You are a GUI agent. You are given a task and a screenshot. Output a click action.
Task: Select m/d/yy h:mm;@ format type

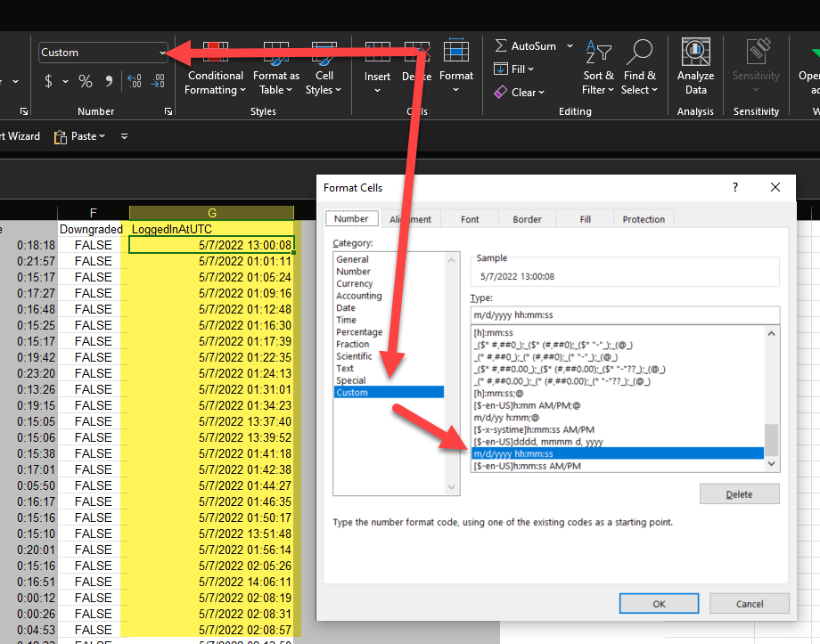(x=618, y=417)
